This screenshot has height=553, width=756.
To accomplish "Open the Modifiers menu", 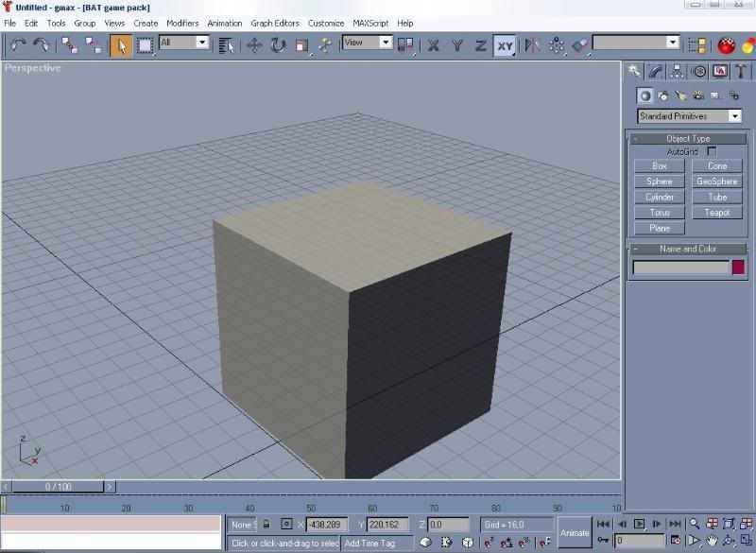I will tap(182, 23).
